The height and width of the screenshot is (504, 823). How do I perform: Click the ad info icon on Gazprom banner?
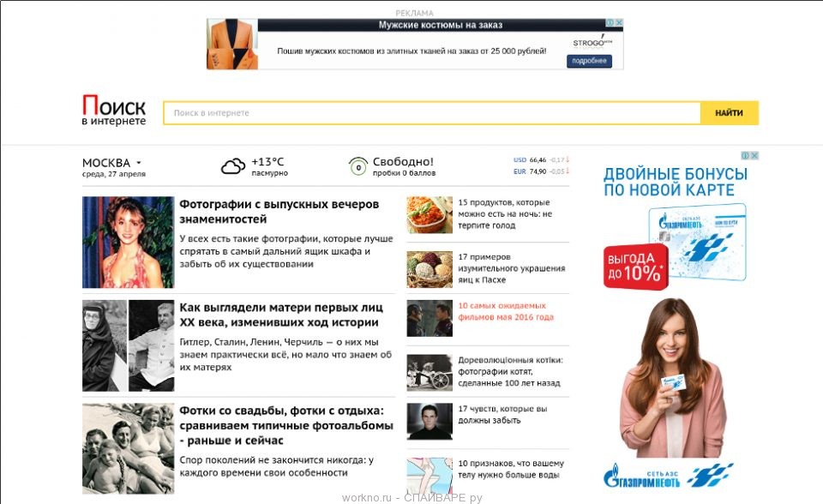[x=746, y=156]
